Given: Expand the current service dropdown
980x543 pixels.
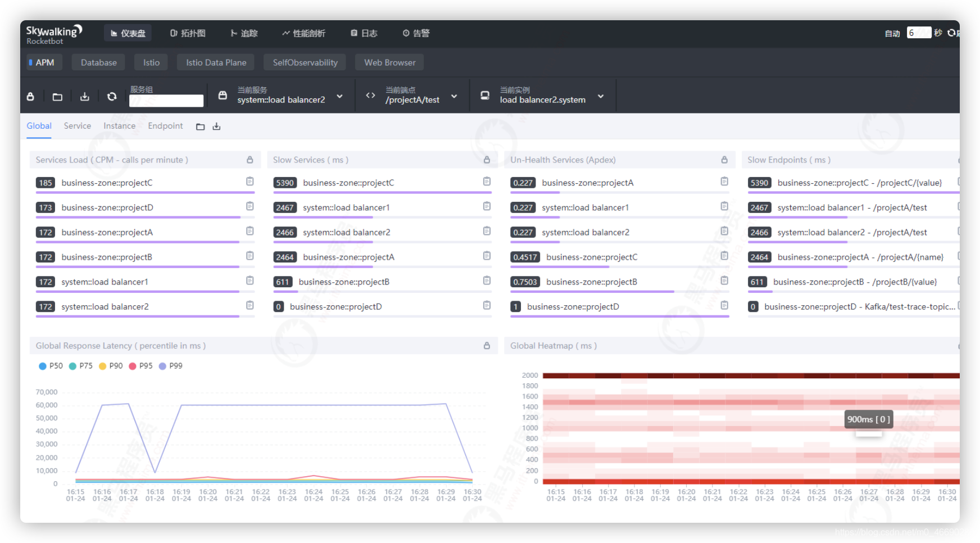Looking at the screenshot, I should [340, 96].
